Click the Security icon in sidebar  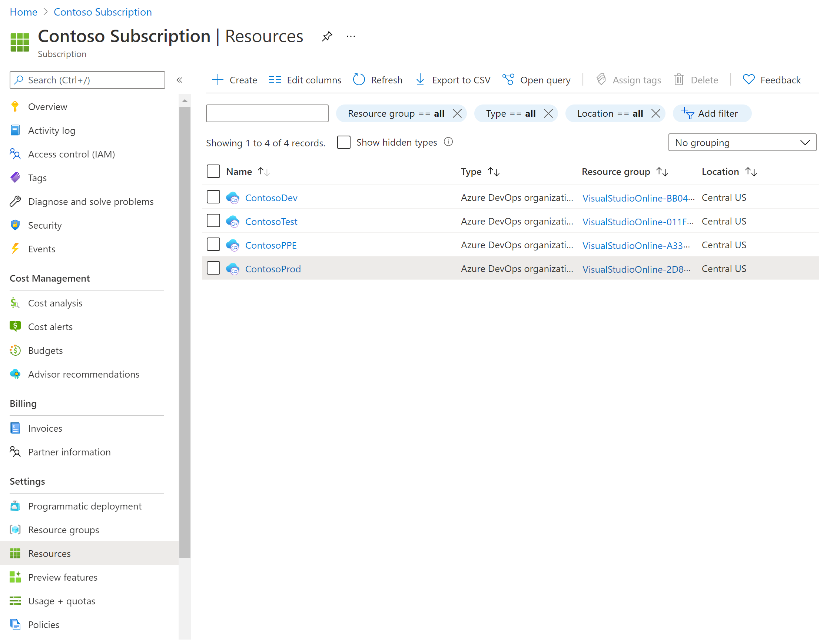coord(16,225)
